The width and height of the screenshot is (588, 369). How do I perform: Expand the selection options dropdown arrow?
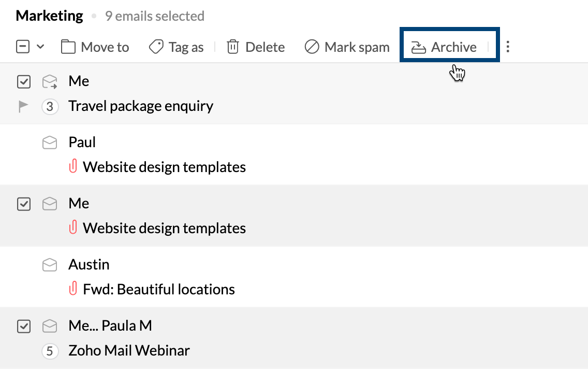click(x=40, y=47)
